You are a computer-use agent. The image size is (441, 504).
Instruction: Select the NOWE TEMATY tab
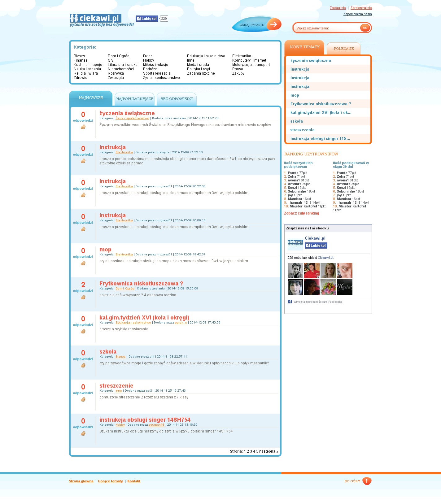(x=304, y=47)
